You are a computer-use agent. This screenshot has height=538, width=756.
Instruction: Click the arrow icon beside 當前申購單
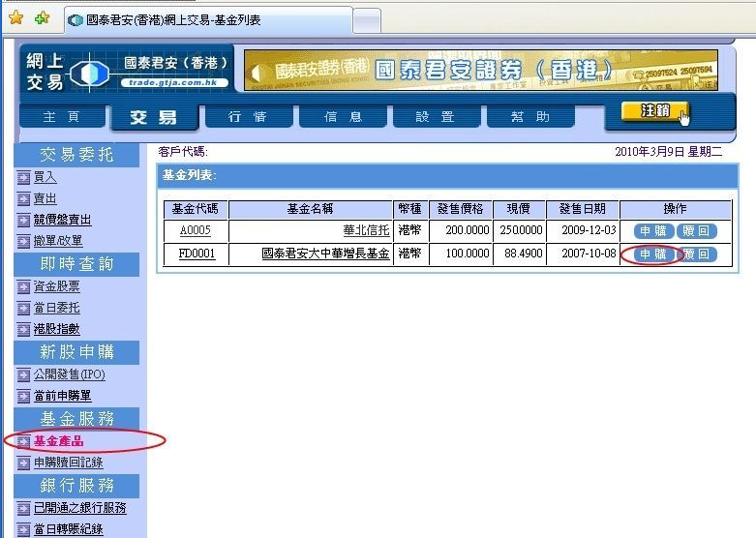coord(23,397)
